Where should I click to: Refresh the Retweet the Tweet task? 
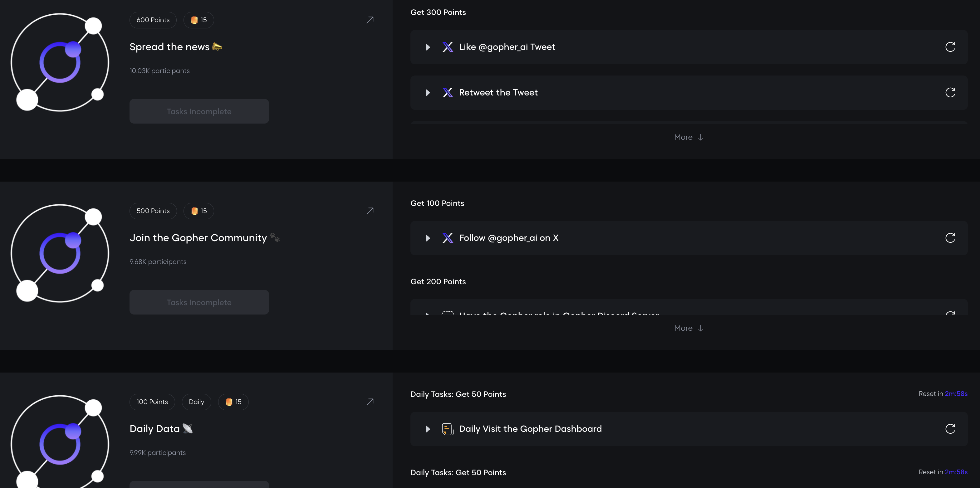(950, 92)
